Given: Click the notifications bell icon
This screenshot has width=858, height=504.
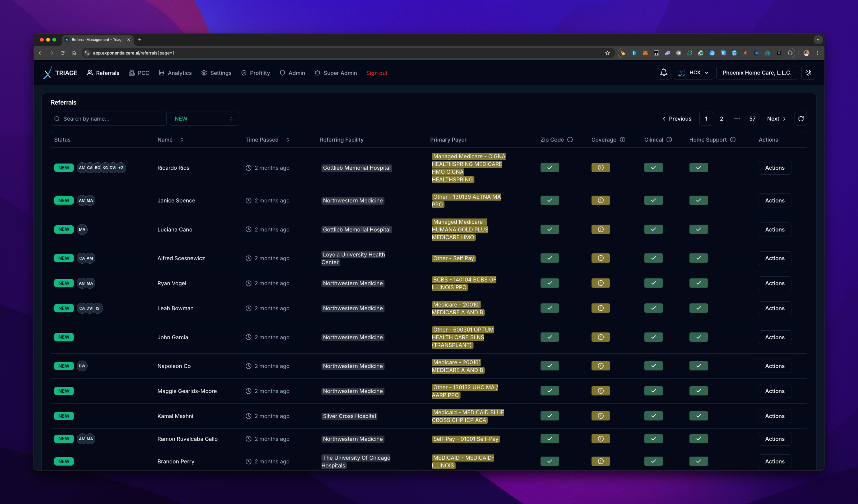Looking at the screenshot, I should click(x=664, y=72).
